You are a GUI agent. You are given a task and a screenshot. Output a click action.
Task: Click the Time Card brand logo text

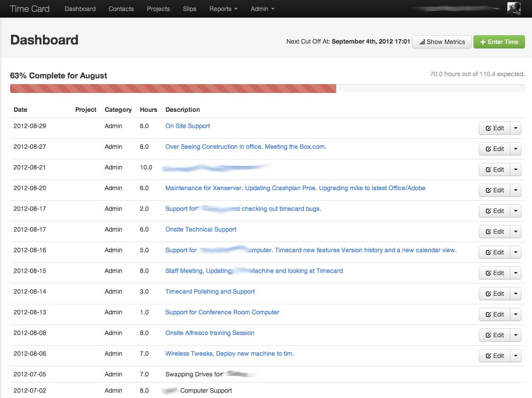click(29, 9)
